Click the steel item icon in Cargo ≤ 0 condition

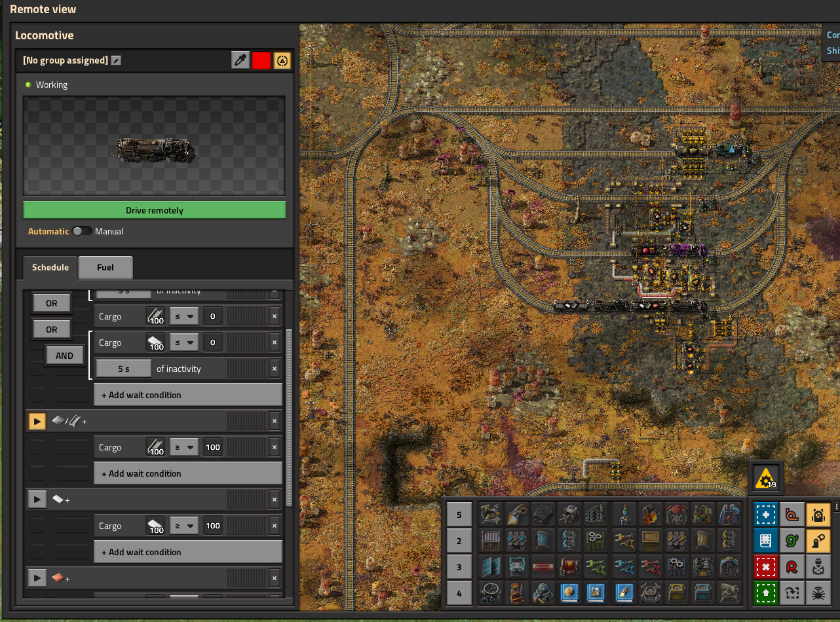coord(156,316)
